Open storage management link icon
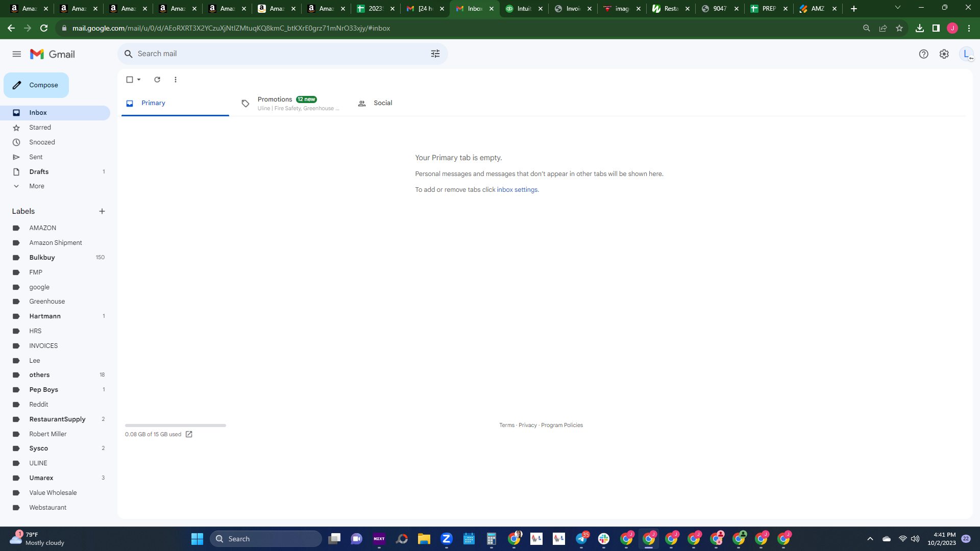The width and height of the screenshot is (980, 551). pyautogui.click(x=189, y=434)
